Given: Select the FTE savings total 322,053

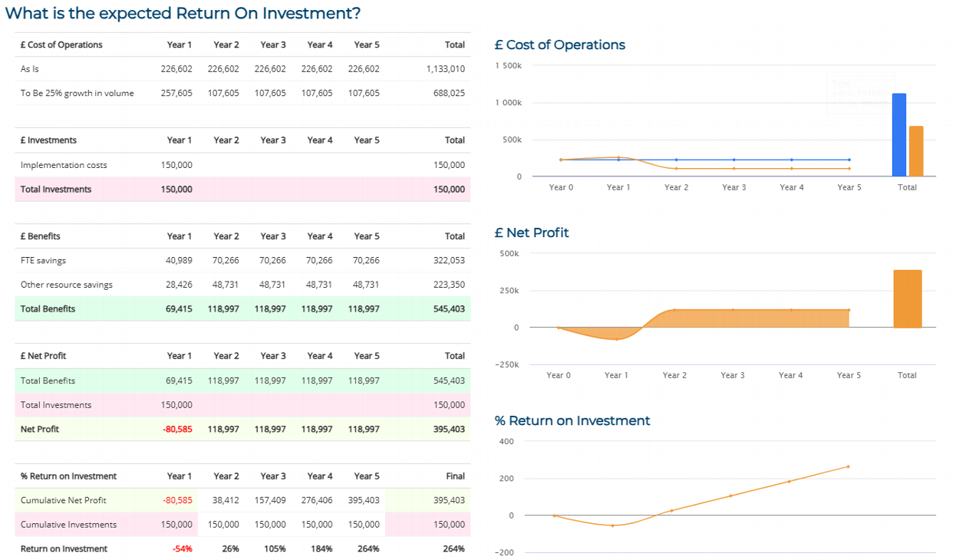Looking at the screenshot, I should [449, 261].
